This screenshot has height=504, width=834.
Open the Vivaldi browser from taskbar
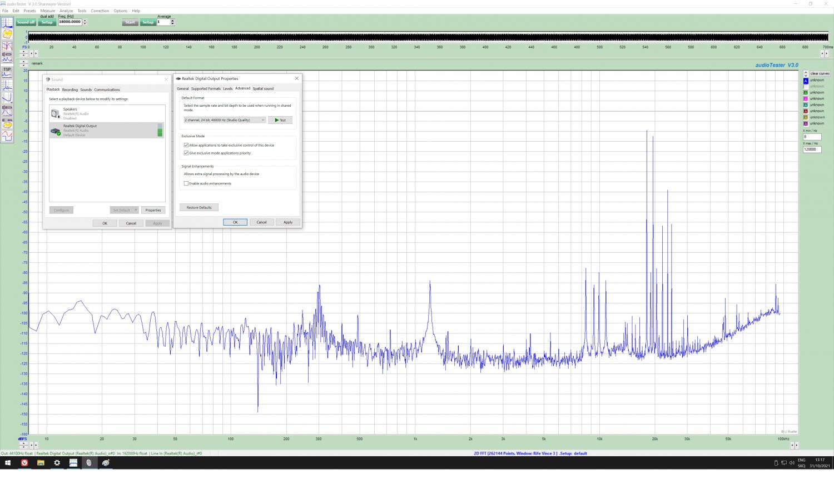pyautogui.click(x=24, y=463)
